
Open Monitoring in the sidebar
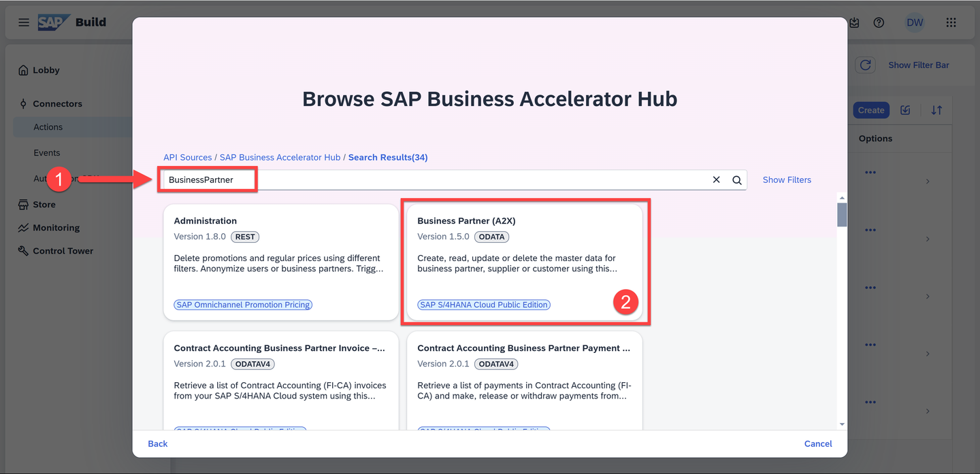click(56, 228)
